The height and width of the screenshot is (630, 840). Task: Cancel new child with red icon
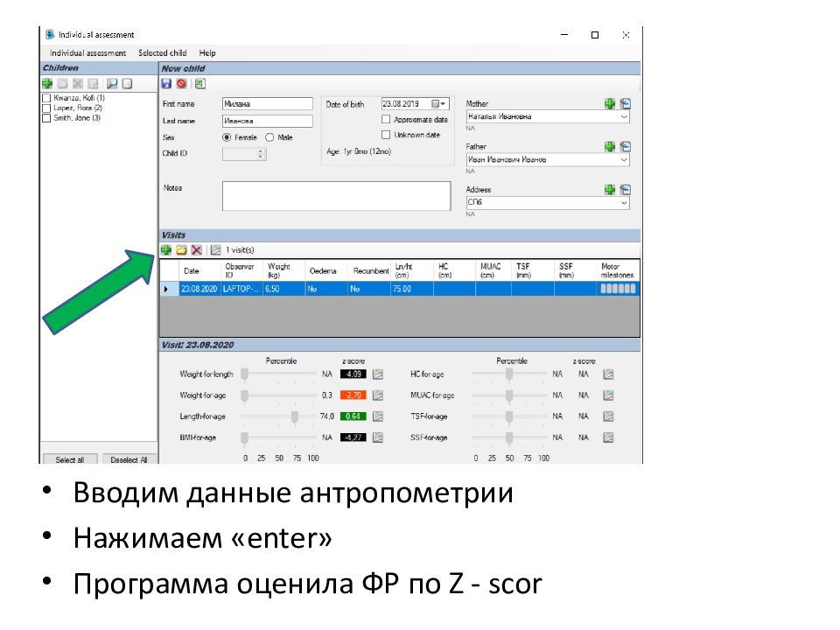182,84
